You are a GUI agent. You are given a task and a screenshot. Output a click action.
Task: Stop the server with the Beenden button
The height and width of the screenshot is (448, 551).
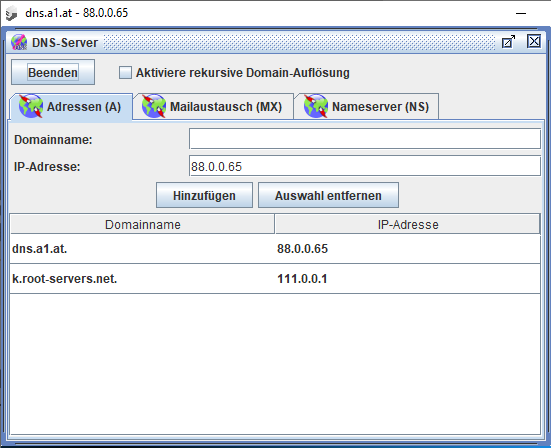pos(53,72)
